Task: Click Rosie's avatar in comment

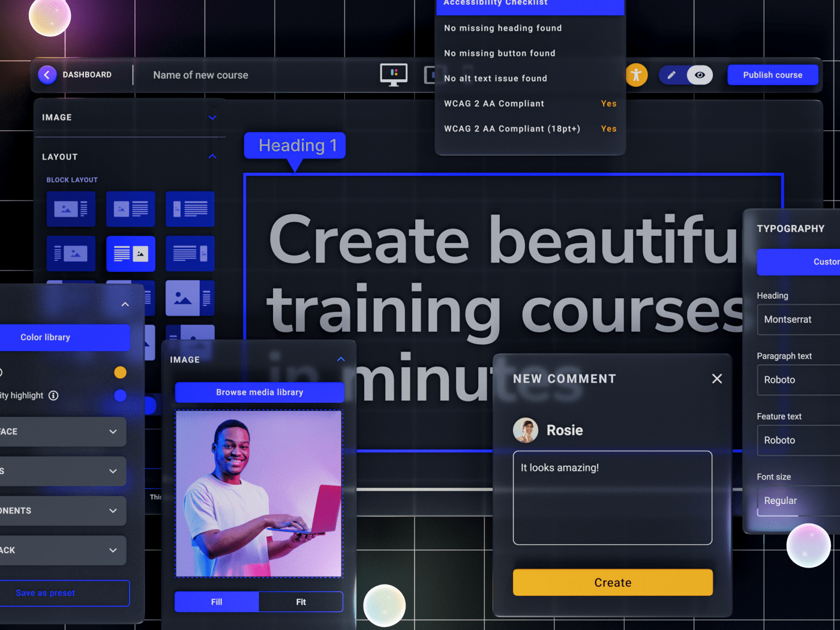Action: coord(526,430)
